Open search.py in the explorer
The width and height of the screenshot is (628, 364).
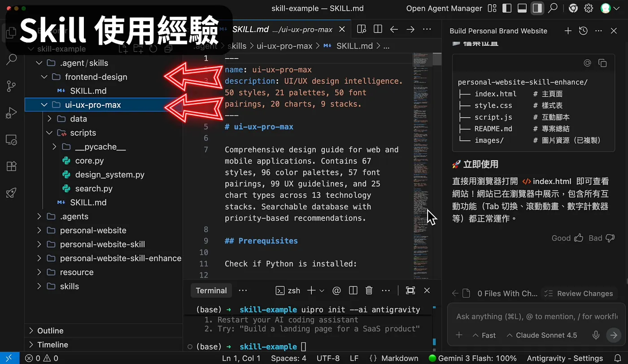coord(94,189)
